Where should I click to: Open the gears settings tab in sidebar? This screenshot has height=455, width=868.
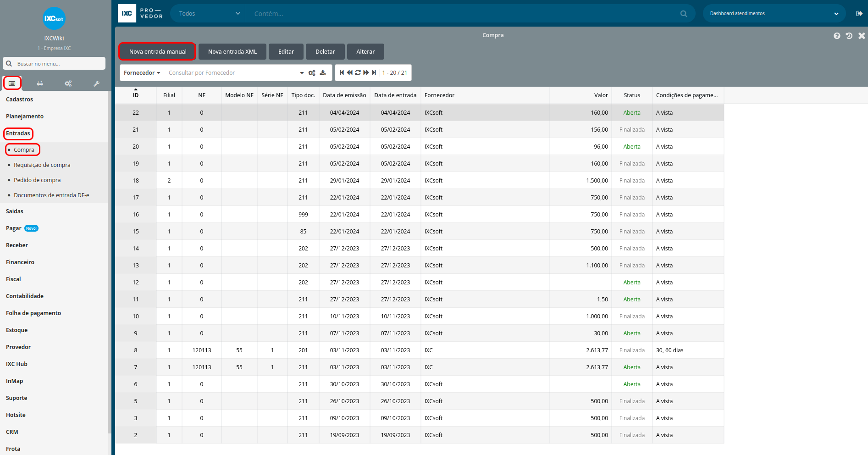coord(68,83)
